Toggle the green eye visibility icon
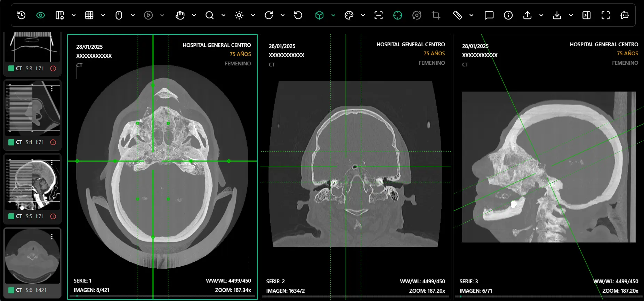 pos(41,15)
